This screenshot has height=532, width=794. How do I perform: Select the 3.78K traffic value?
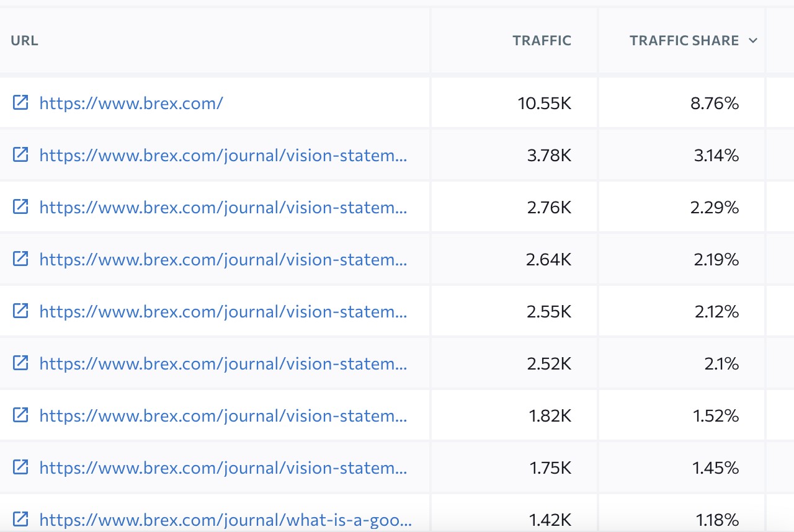549,155
